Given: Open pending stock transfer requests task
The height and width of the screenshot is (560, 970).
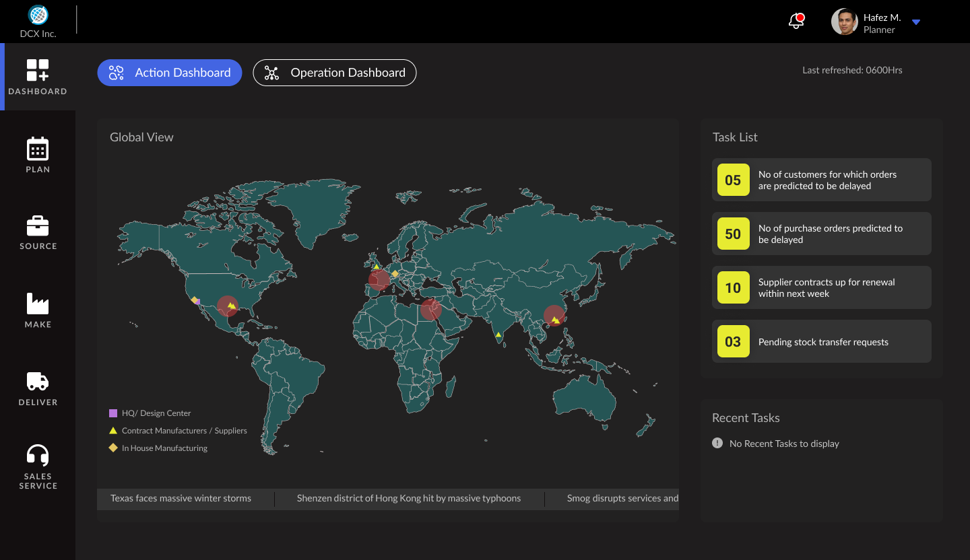Looking at the screenshot, I should click(x=821, y=341).
